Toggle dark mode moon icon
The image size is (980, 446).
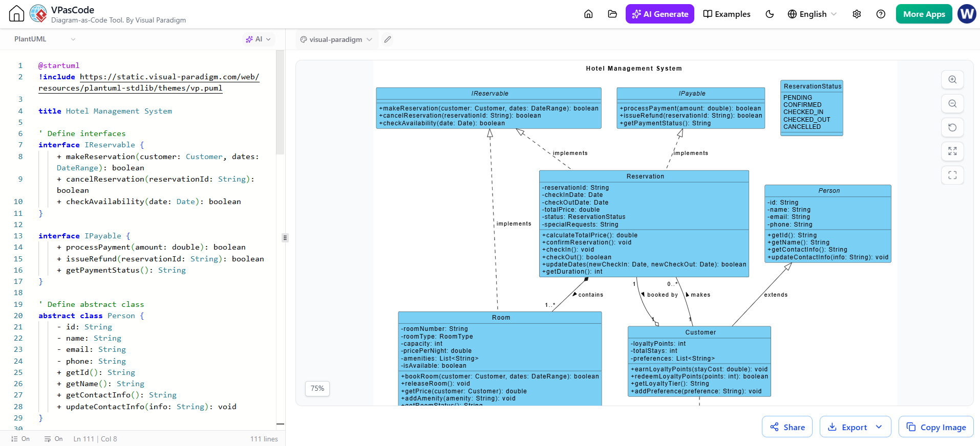[x=770, y=14]
